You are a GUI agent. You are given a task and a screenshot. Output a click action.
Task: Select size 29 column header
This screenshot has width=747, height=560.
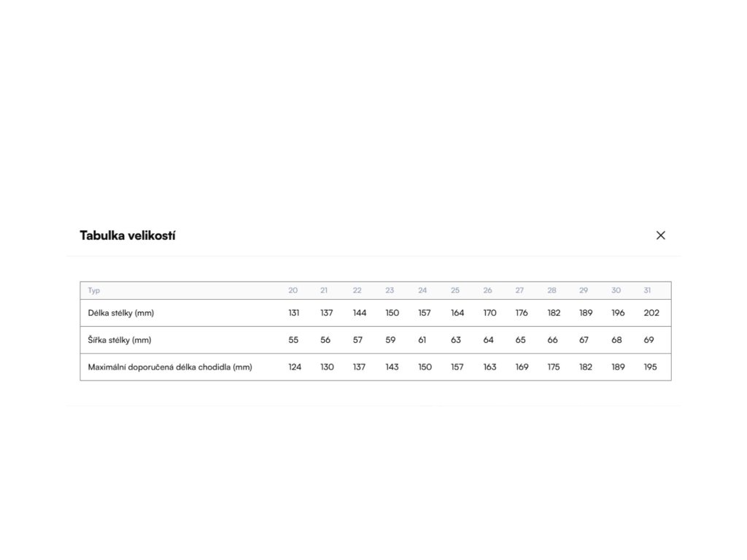coord(584,290)
